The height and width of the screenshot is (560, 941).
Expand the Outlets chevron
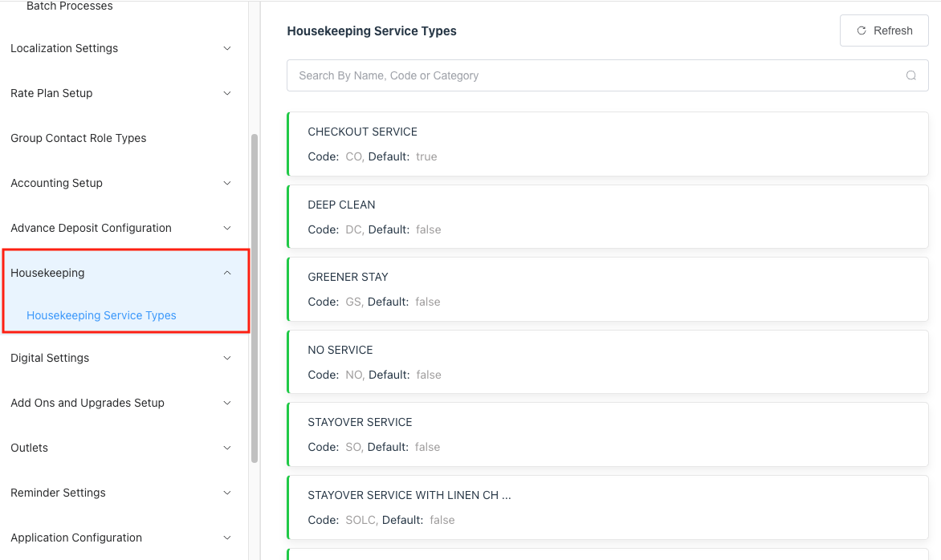[227, 448]
